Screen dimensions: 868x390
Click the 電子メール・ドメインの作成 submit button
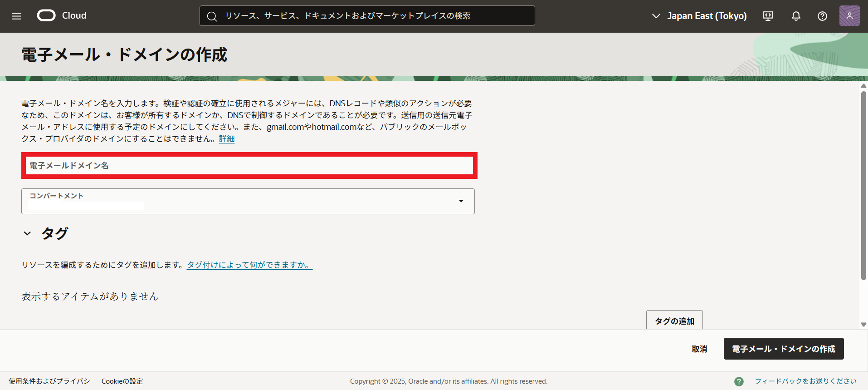point(783,349)
